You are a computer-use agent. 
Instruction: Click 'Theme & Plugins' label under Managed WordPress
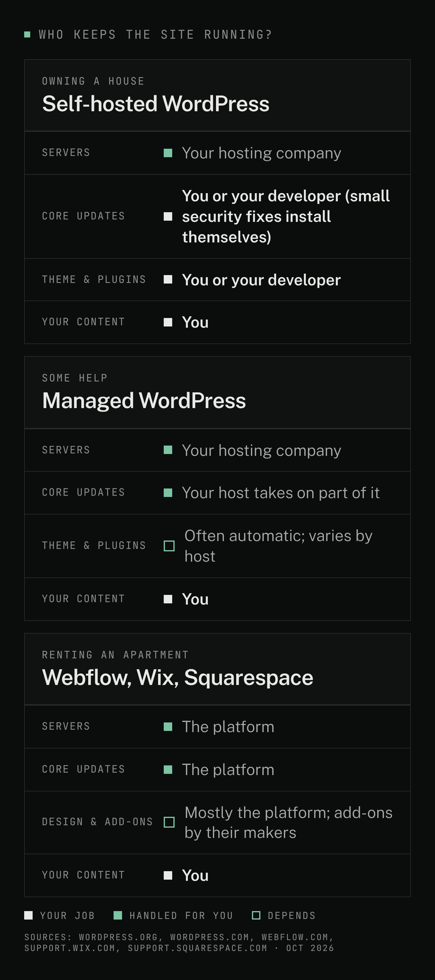94,546
